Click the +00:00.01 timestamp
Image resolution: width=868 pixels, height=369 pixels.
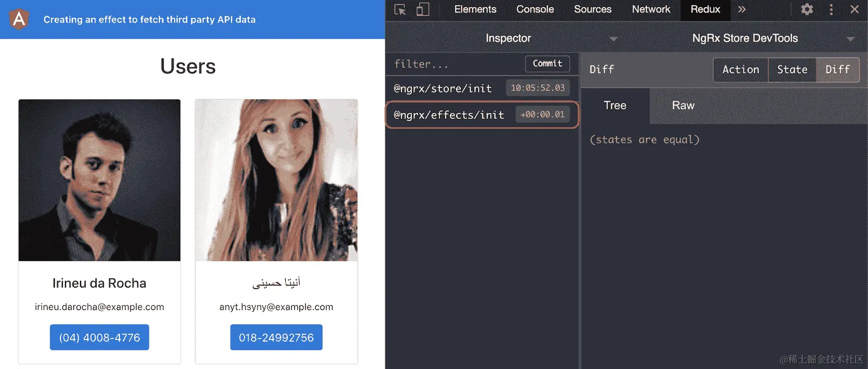[x=542, y=115]
